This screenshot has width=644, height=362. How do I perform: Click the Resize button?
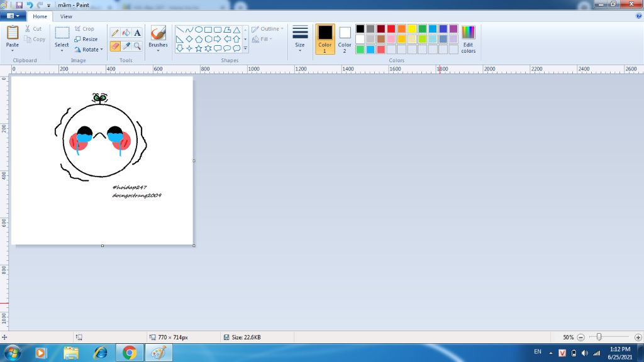(86, 39)
